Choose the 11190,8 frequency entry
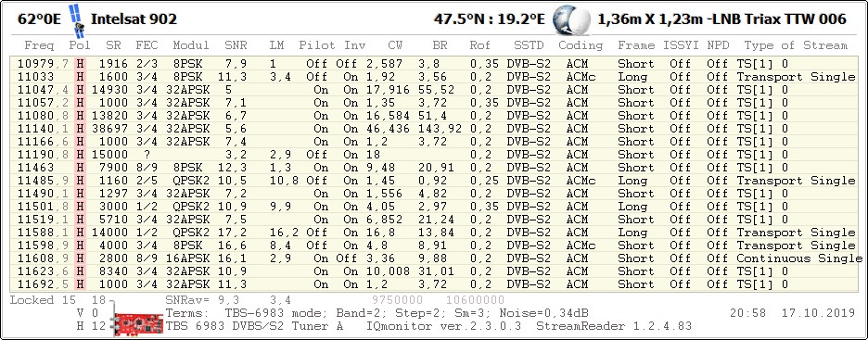Viewport: 868px width, 340px height. [435, 155]
